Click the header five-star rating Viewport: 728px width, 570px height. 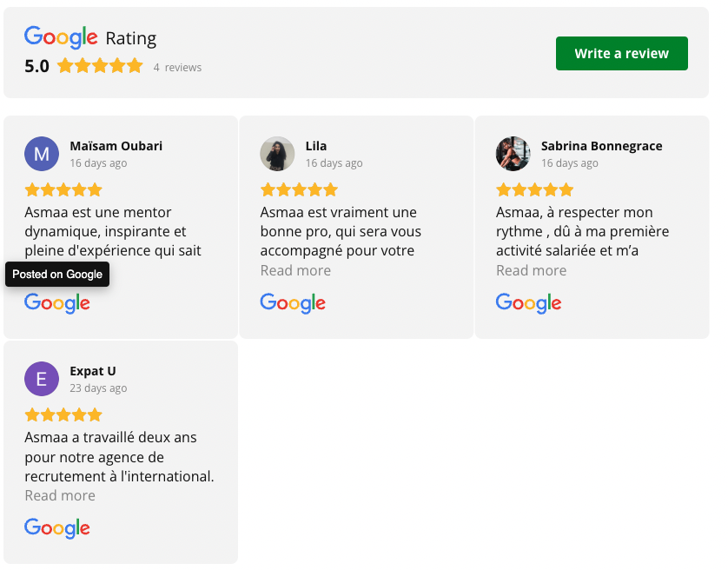tap(100, 66)
